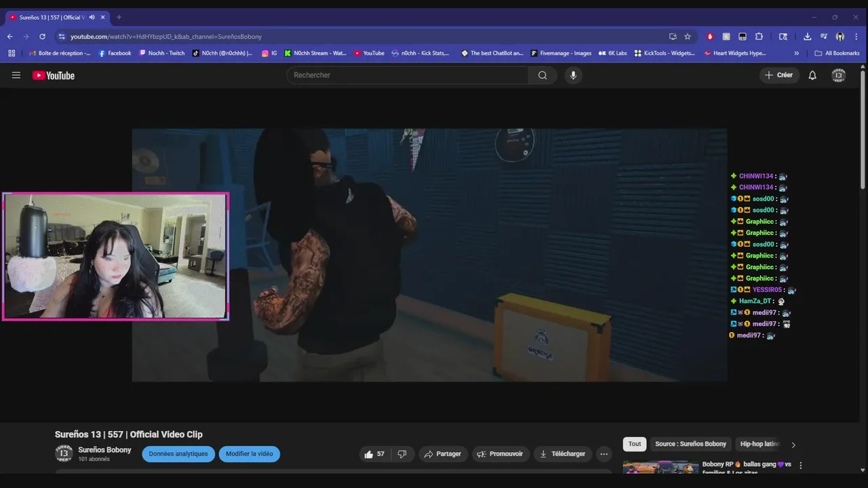868x488 pixels.
Task: Open The best ChatBot bookmark
Action: pyautogui.click(x=492, y=53)
